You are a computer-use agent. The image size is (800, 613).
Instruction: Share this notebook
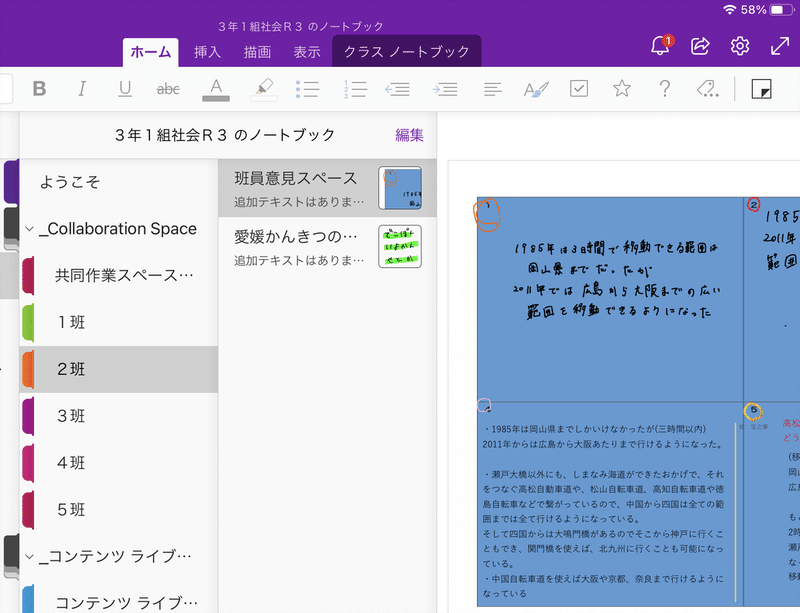[700, 46]
